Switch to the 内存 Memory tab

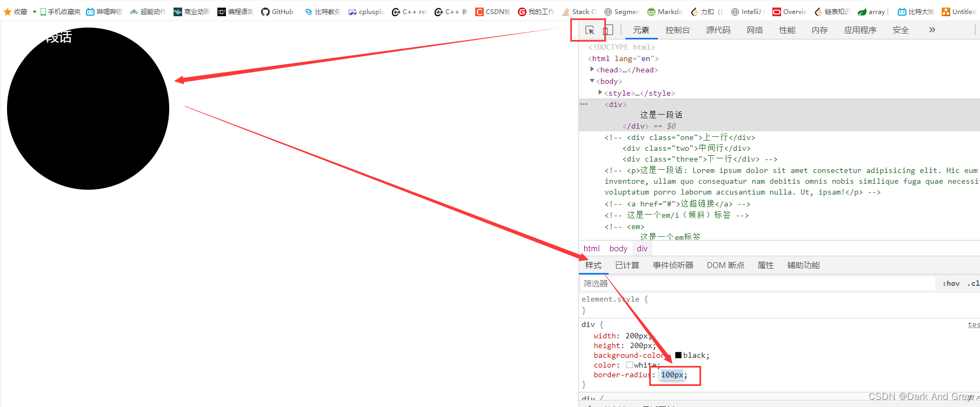coord(819,30)
